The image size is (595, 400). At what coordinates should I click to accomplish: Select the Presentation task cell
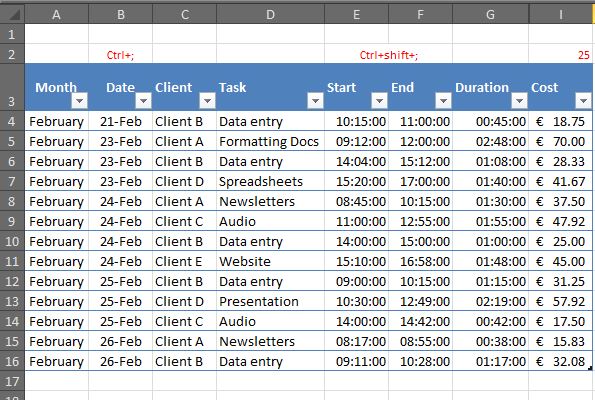tap(270, 301)
